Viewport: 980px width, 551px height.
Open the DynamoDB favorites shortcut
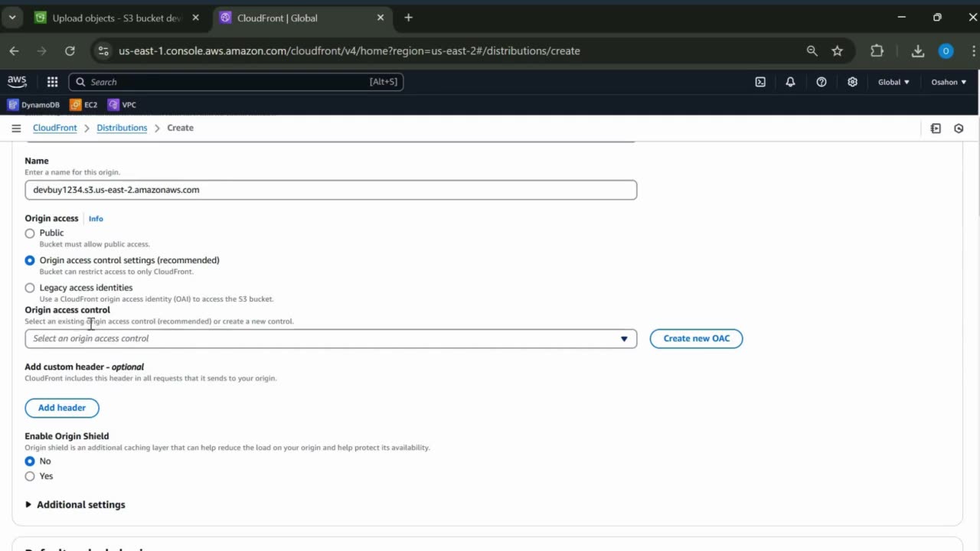pyautogui.click(x=34, y=105)
